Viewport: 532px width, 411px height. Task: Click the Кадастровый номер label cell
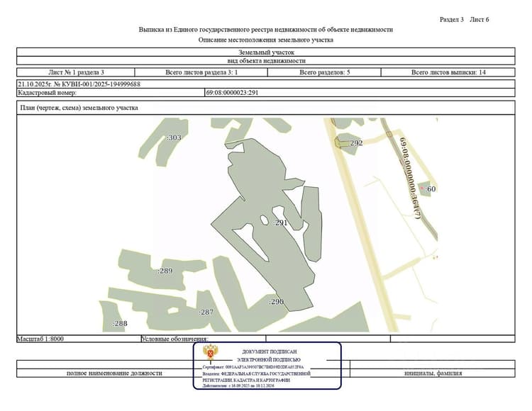[x=111, y=93]
